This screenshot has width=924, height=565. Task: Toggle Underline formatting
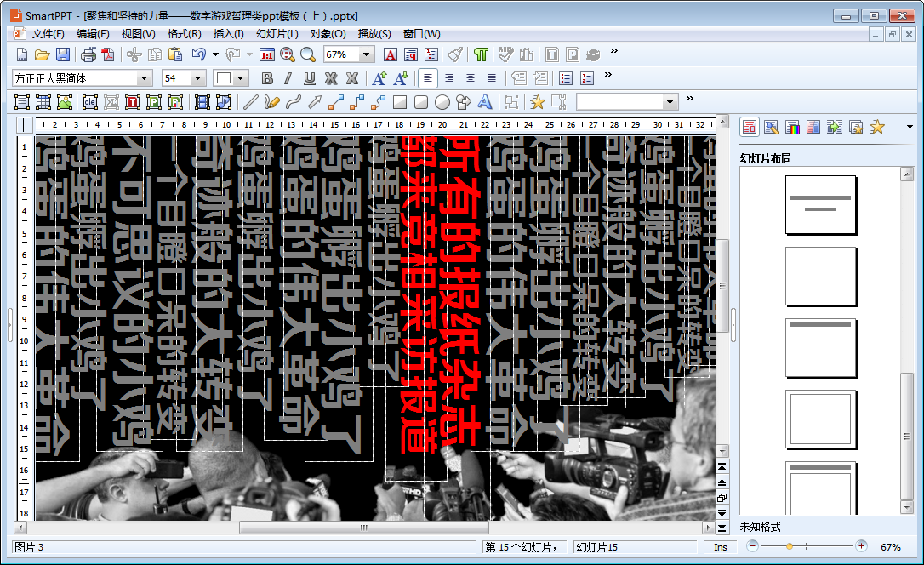point(310,78)
